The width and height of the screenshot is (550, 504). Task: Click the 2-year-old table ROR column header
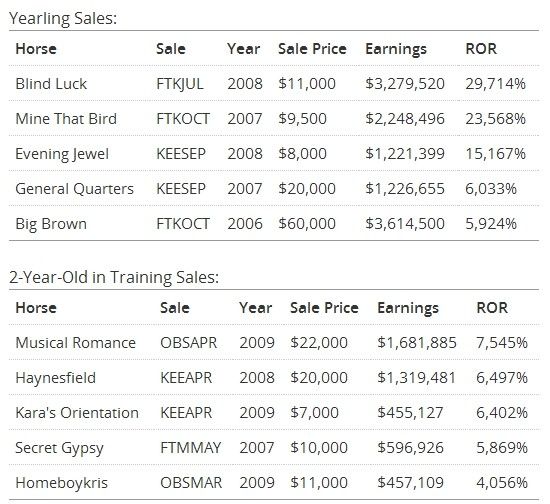492,308
